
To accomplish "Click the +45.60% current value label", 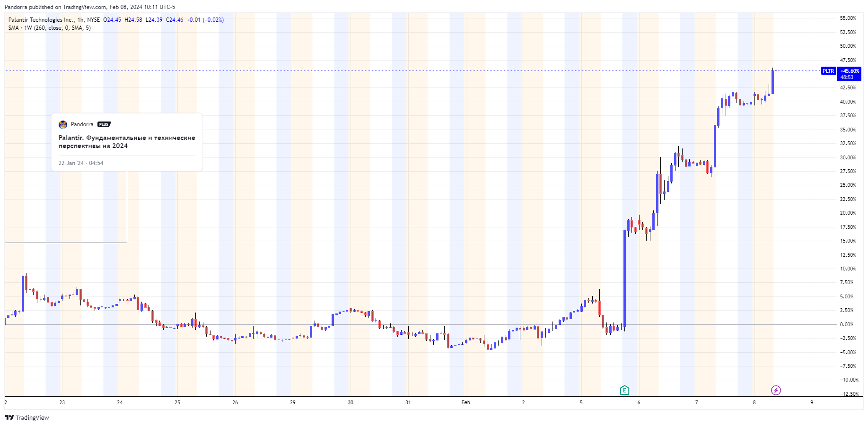I will 850,71.
